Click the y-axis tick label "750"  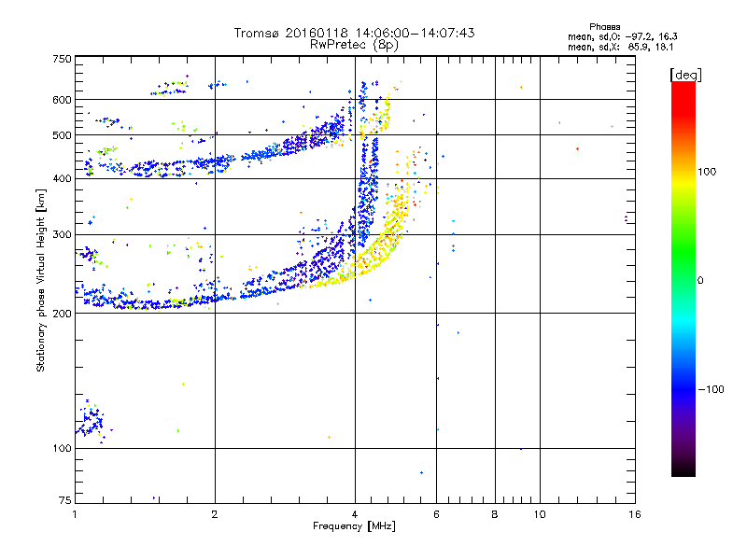62,60
